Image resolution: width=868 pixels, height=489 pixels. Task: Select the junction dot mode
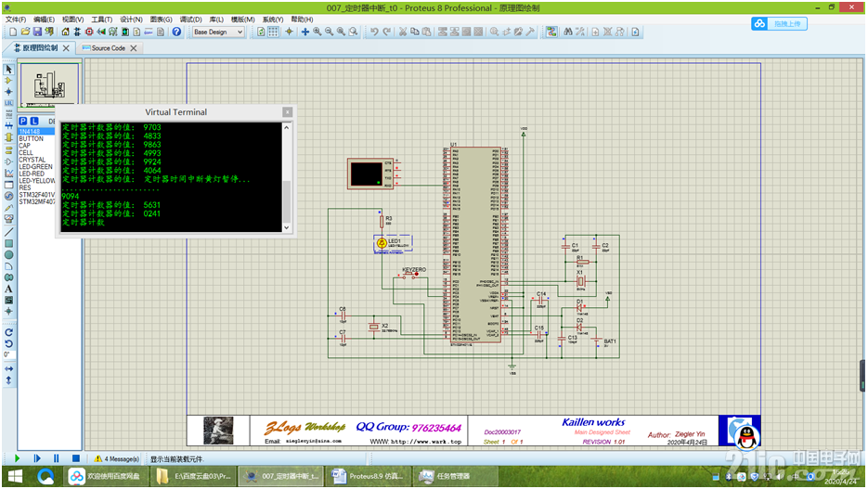[x=9, y=92]
